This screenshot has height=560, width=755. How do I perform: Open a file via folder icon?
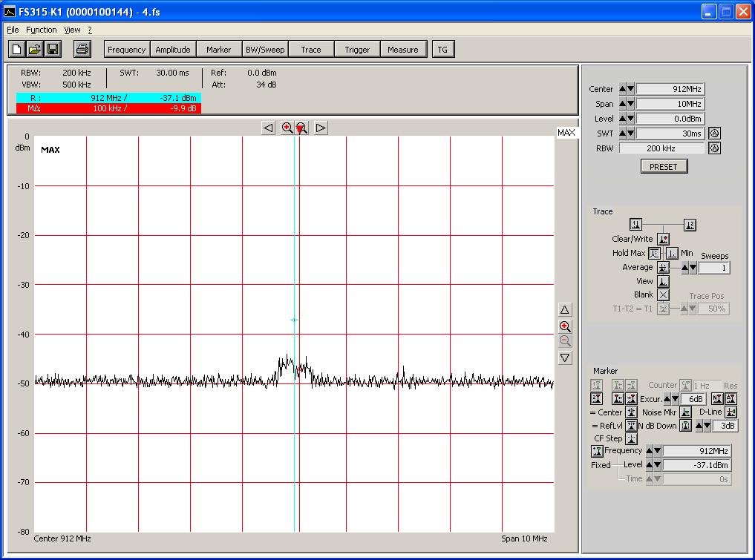[x=35, y=50]
